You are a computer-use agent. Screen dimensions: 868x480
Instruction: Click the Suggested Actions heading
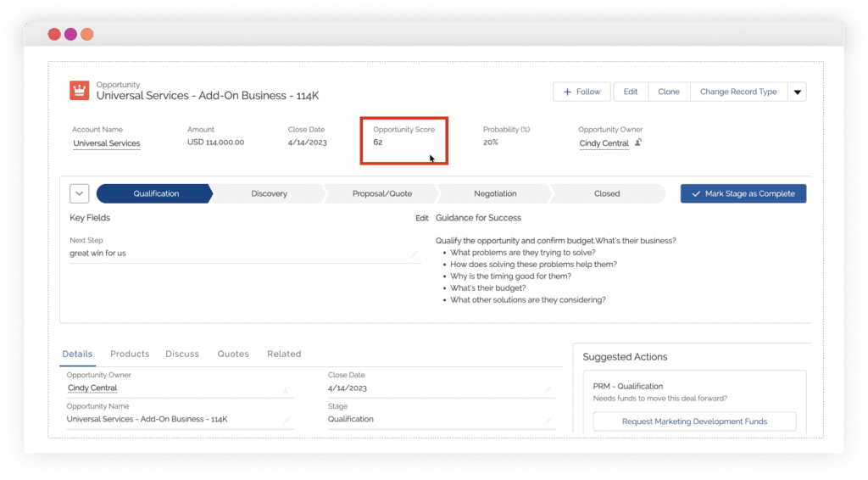coord(625,357)
